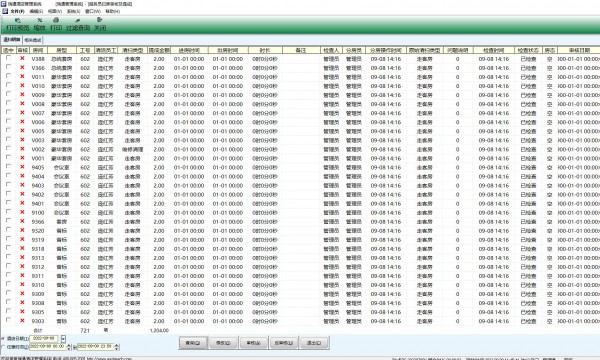This screenshot has height=360, width=600.
Task: Click the 查询(Q) query button
Action: pos(193,343)
